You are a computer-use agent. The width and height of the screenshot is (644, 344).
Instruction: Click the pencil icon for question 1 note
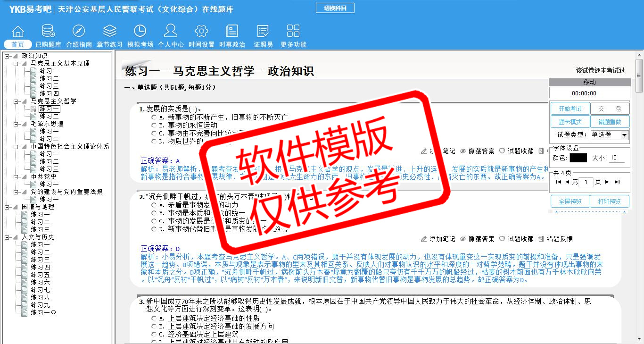[x=424, y=151]
